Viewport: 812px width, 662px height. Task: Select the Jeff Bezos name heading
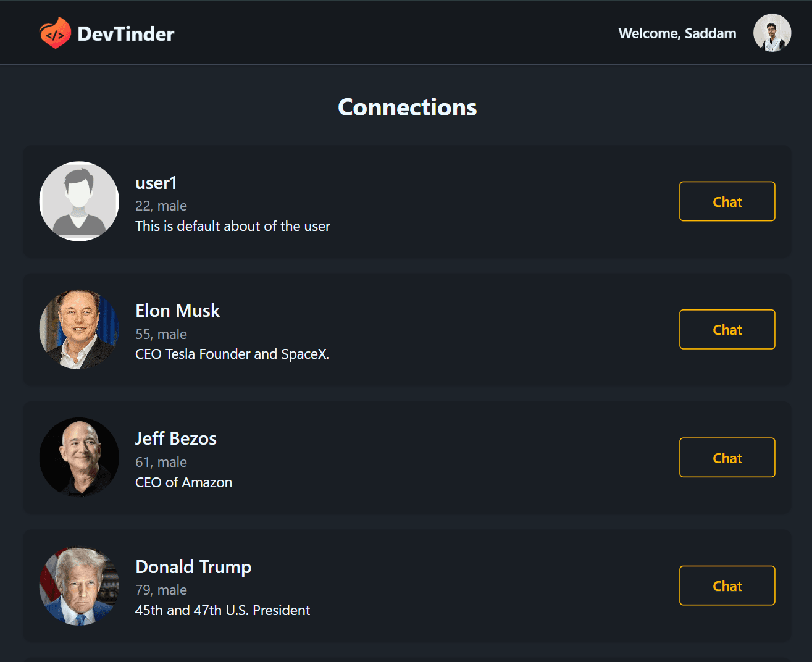176,438
